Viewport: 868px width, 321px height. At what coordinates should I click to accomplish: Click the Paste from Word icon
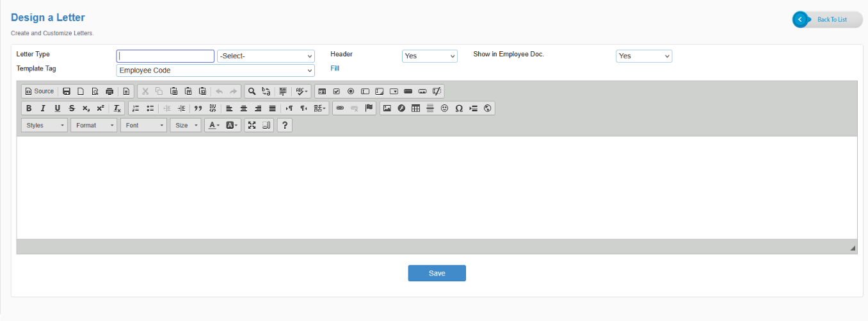click(202, 92)
